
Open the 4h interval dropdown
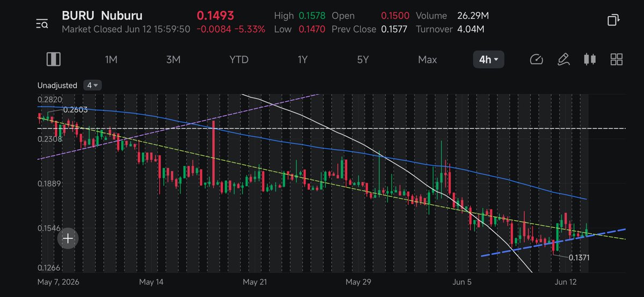point(488,60)
